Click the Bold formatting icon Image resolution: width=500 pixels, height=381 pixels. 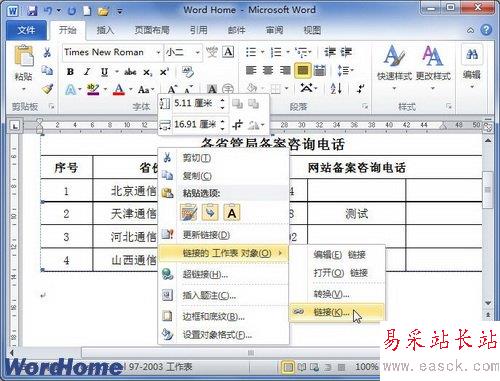[x=70, y=72]
